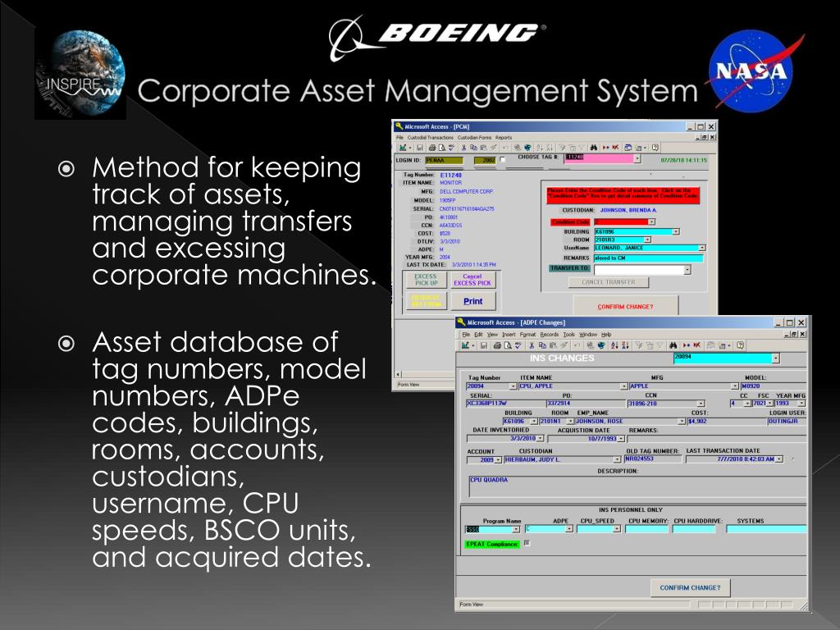Click the Save icon in ADPE Changes toolbar

coord(484,345)
